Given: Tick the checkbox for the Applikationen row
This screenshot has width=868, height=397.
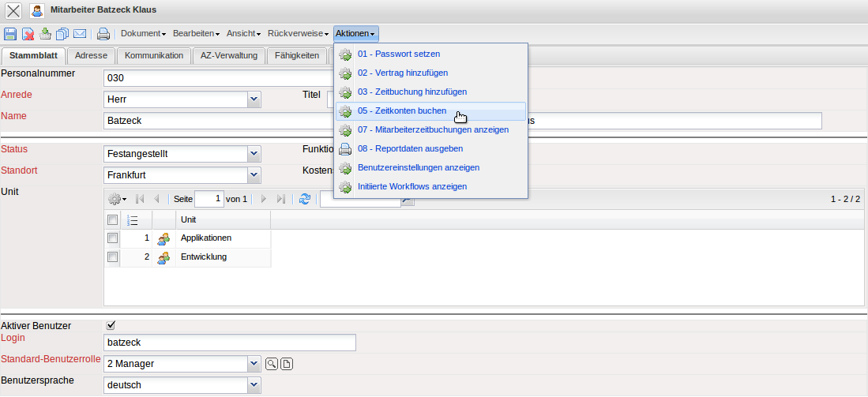Looking at the screenshot, I should click(x=112, y=238).
